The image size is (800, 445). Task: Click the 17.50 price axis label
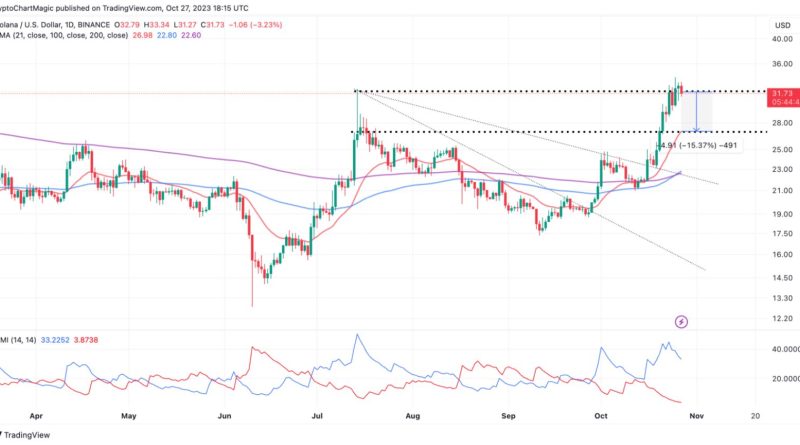(782, 234)
